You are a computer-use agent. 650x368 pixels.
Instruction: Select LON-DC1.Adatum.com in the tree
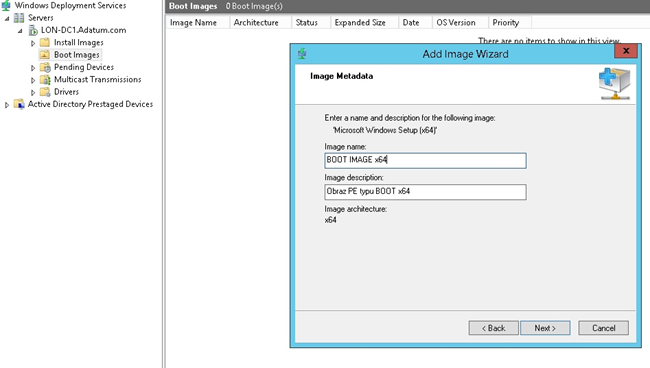(83, 30)
